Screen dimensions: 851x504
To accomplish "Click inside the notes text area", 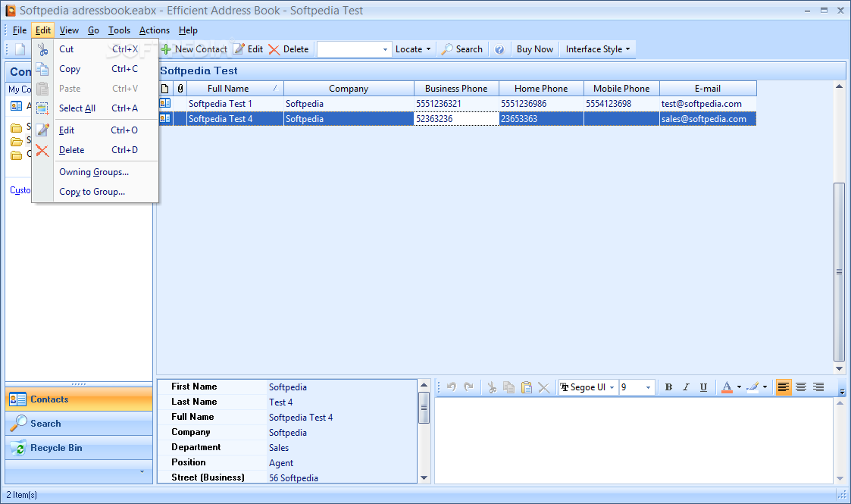I will click(634, 440).
